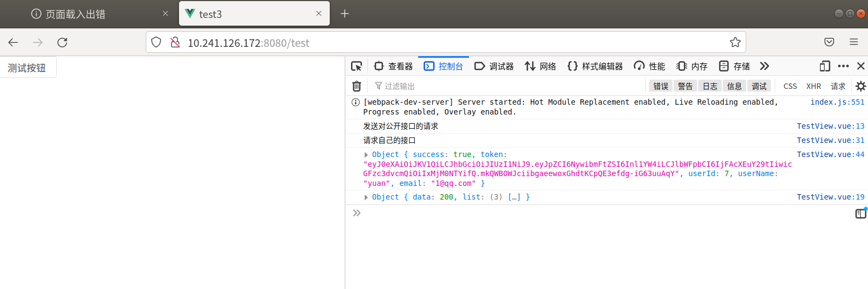Reload the current page
Image resolution: width=868 pixels, height=289 pixels.
coord(62,43)
